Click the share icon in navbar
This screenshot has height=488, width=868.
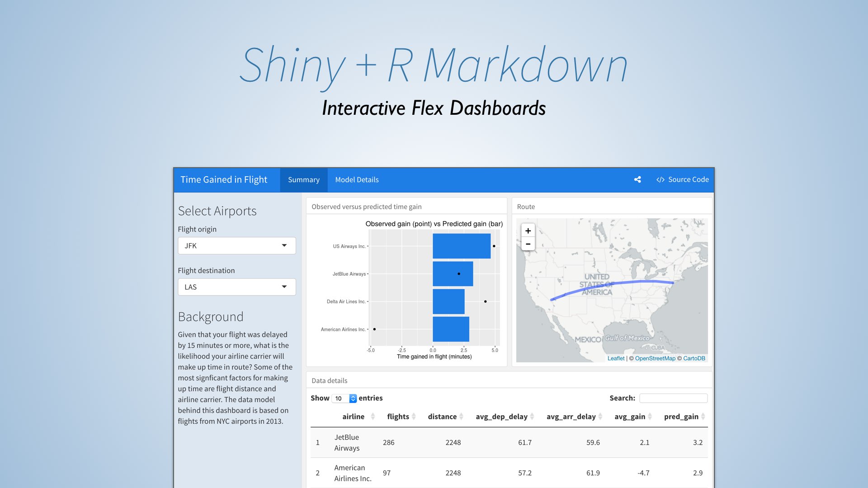pyautogui.click(x=637, y=179)
